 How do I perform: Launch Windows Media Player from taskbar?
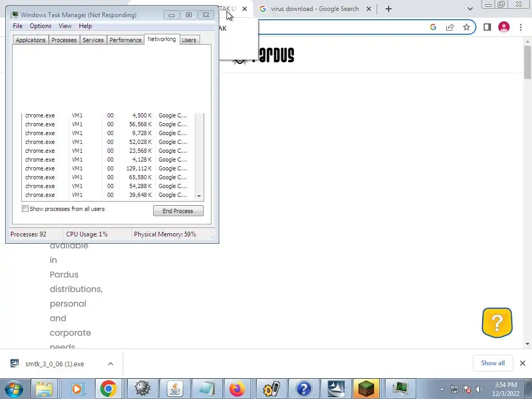tap(78, 389)
